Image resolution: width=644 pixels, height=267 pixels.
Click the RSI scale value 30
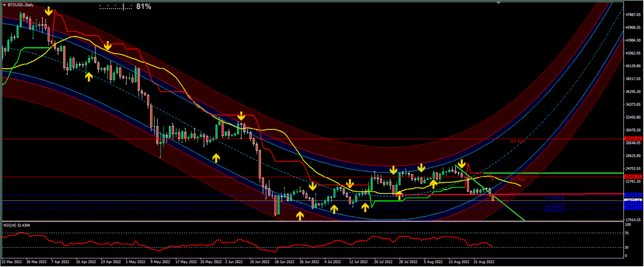627,247
